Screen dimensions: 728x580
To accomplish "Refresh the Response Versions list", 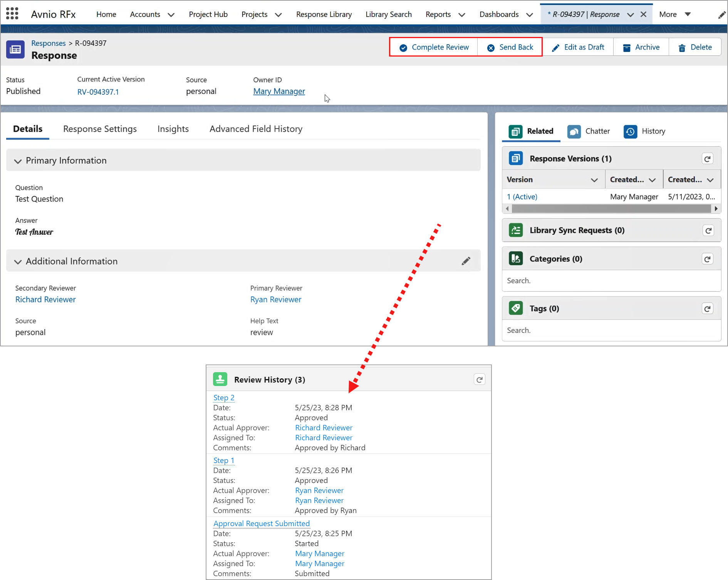I will pyautogui.click(x=708, y=159).
